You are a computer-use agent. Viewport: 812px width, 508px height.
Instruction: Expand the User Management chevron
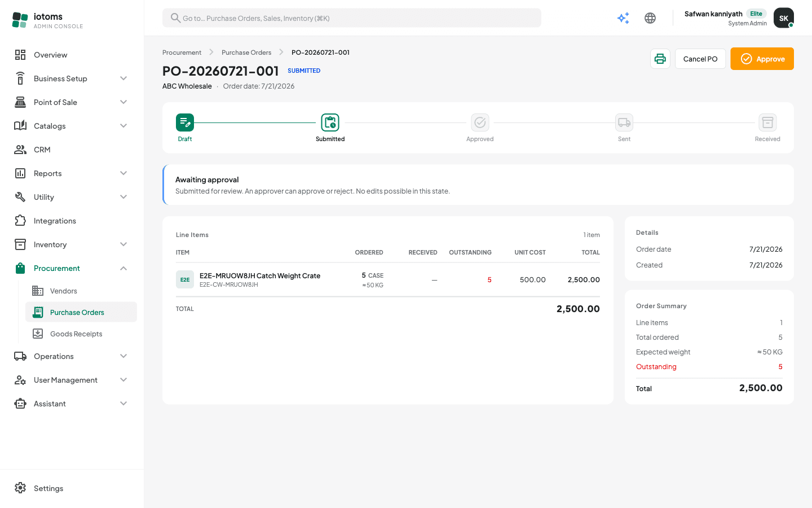coord(123,380)
